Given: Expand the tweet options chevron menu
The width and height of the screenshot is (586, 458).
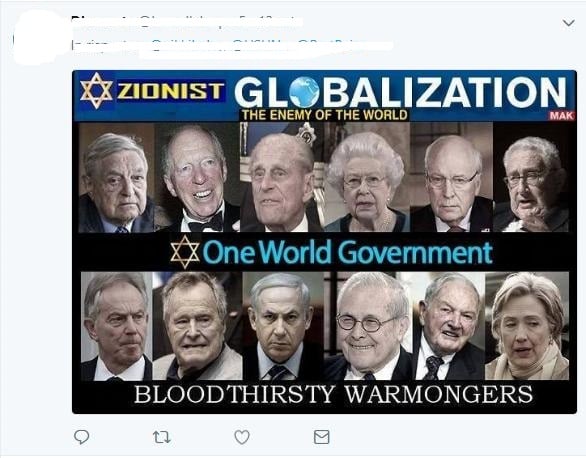Looking at the screenshot, I should click(569, 23).
